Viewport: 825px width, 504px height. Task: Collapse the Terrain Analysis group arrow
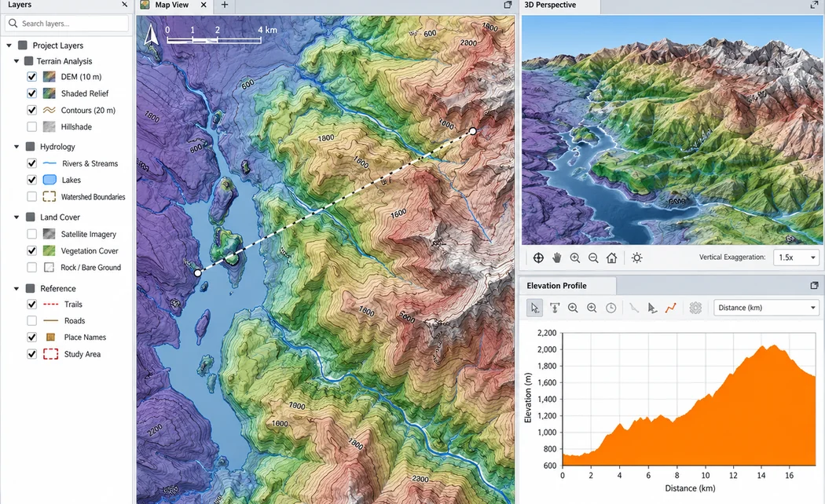coord(16,61)
